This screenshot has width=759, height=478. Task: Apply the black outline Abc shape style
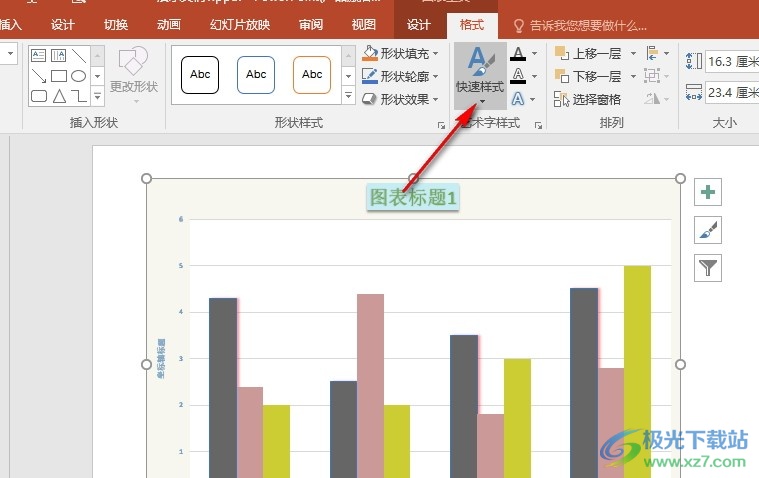(200, 75)
